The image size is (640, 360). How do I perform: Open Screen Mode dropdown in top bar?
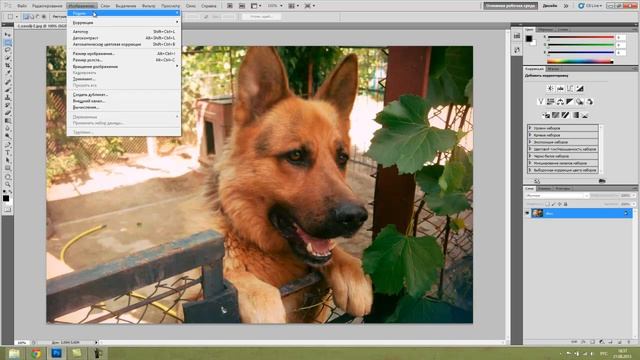pyautogui.click(x=309, y=6)
